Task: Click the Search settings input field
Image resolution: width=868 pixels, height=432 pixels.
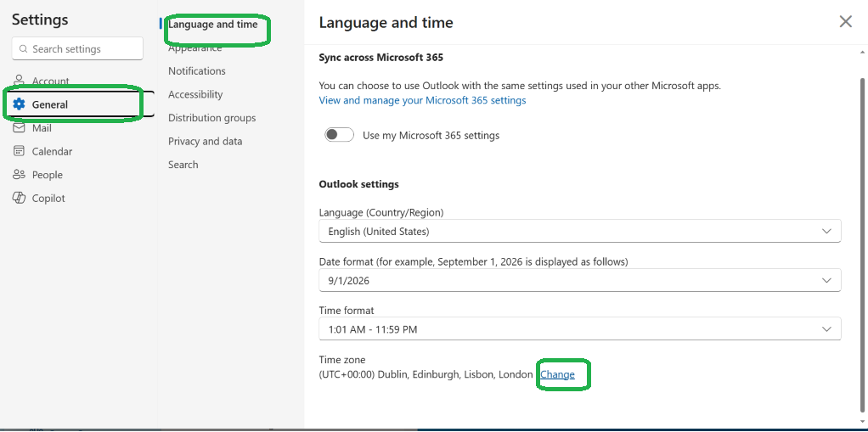Action: [77, 48]
